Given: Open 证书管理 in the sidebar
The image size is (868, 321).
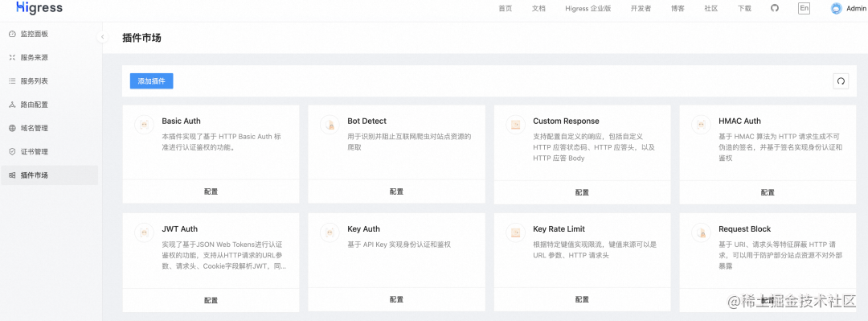Looking at the screenshot, I should (49, 152).
